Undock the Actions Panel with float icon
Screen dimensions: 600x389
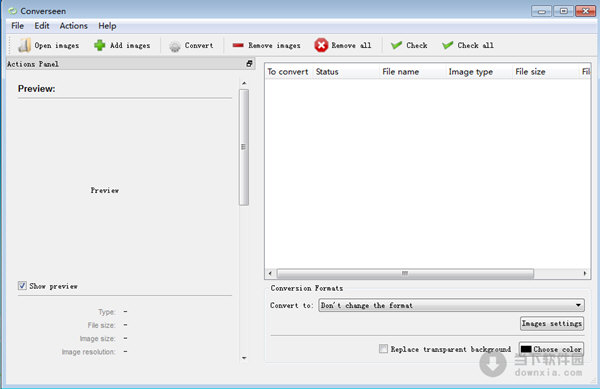pyautogui.click(x=249, y=64)
